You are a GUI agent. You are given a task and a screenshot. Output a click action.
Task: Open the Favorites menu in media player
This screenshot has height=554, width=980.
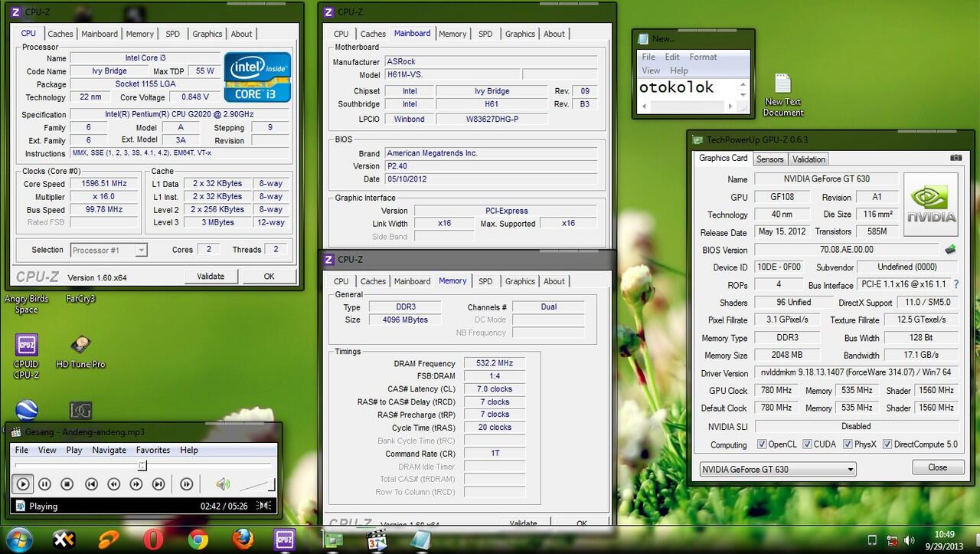[153, 450]
